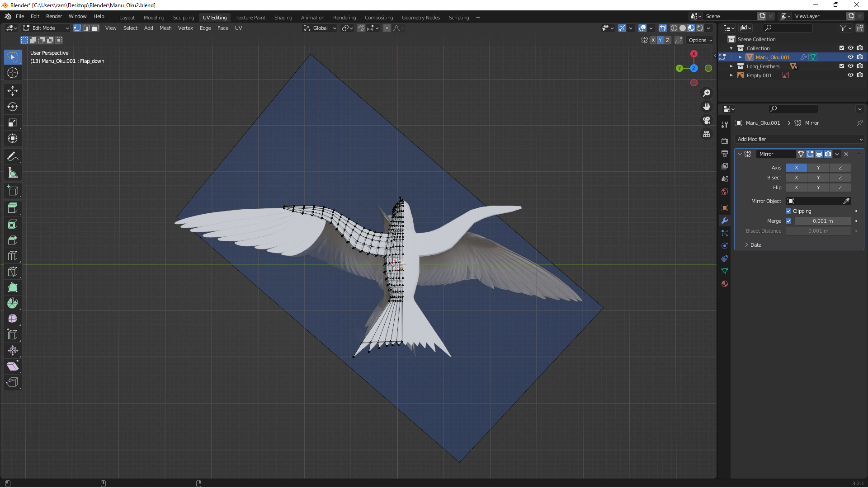Select the Move tool

pyautogui.click(x=13, y=91)
